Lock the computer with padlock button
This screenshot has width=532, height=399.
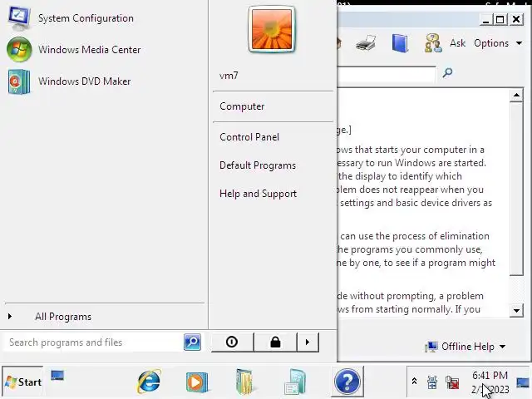click(275, 342)
